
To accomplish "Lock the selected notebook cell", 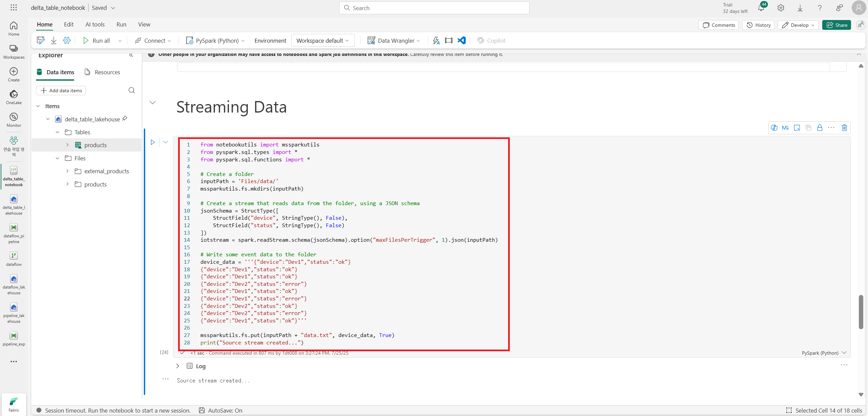I will click(x=819, y=128).
